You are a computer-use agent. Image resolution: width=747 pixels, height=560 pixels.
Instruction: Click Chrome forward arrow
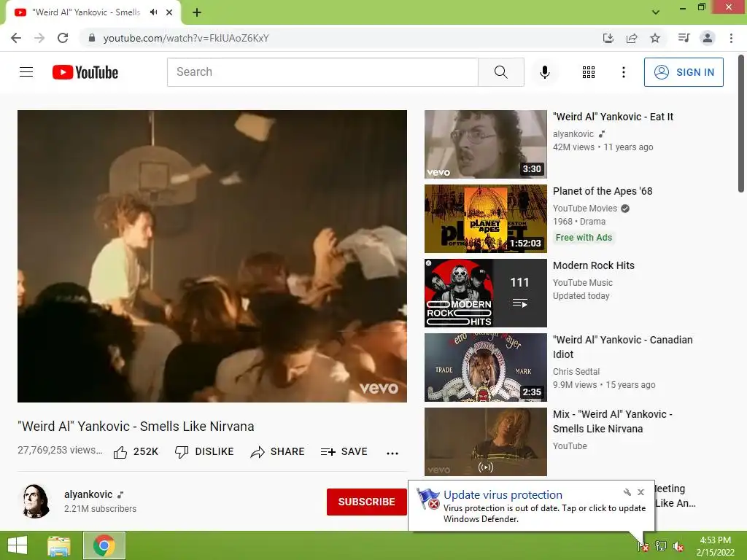[x=39, y=38]
